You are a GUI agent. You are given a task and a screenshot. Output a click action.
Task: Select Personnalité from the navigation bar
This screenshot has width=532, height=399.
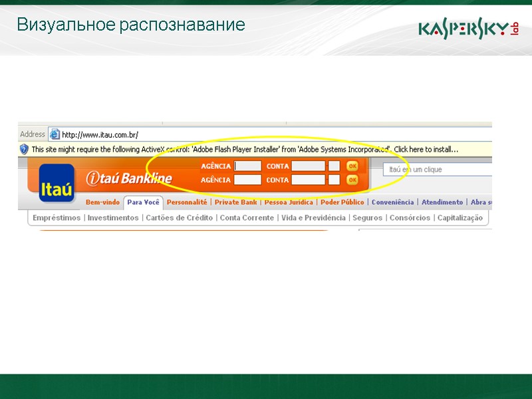pyautogui.click(x=187, y=202)
